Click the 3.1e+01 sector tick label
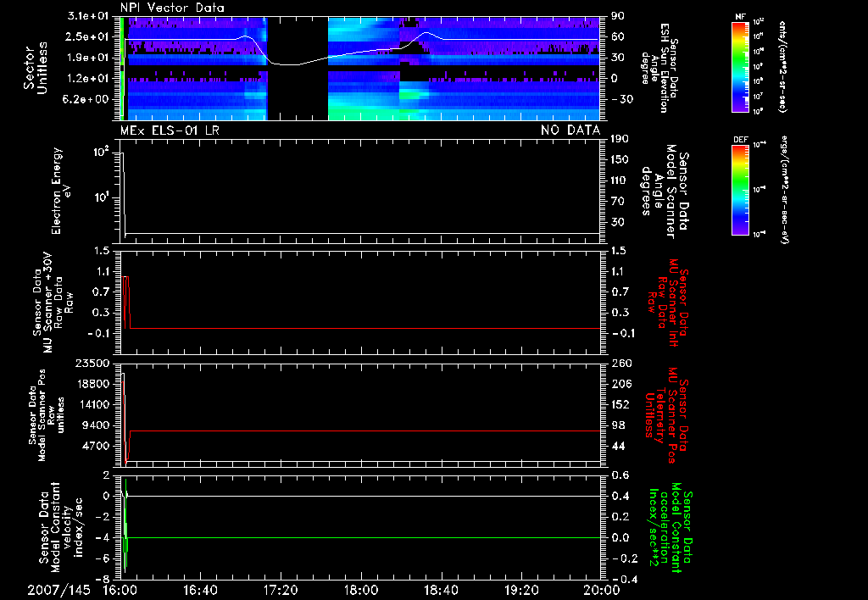 coord(88,16)
